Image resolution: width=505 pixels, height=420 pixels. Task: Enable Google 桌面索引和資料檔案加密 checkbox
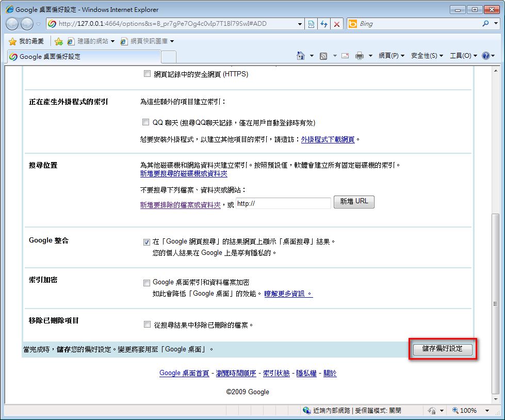[146, 283]
